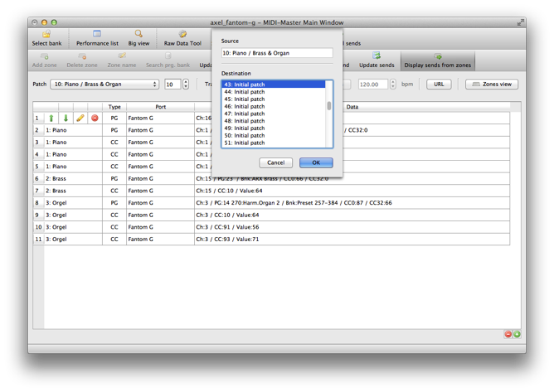Click the green add button at bottom right
The width and height of the screenshot is (554, 392).
click(517, 334)
